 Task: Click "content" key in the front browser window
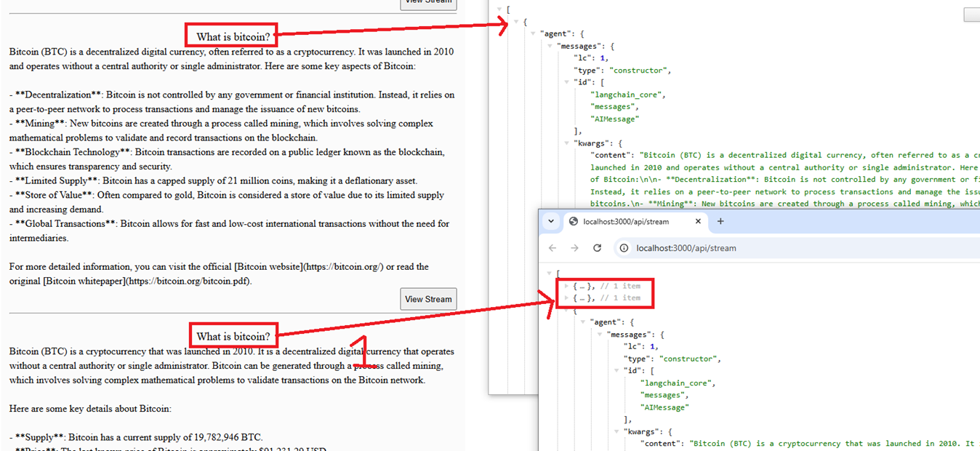pos(662,444)
